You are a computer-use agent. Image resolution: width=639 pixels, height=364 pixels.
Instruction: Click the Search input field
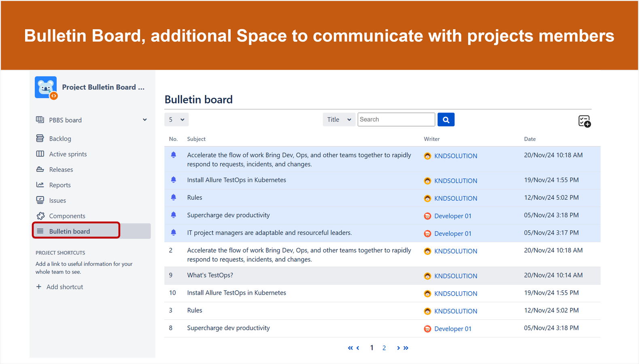[x=396, y=120]
